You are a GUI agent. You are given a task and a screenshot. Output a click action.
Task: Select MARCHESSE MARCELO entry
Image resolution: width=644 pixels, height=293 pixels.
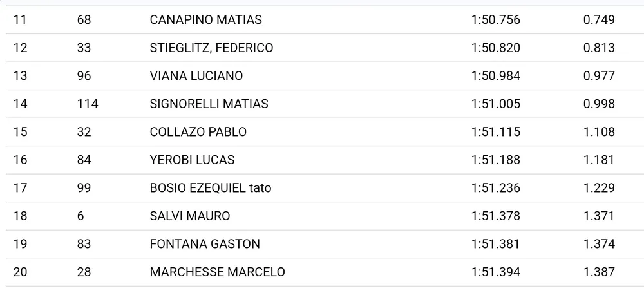pyautogui.click(x=217, y=272)
